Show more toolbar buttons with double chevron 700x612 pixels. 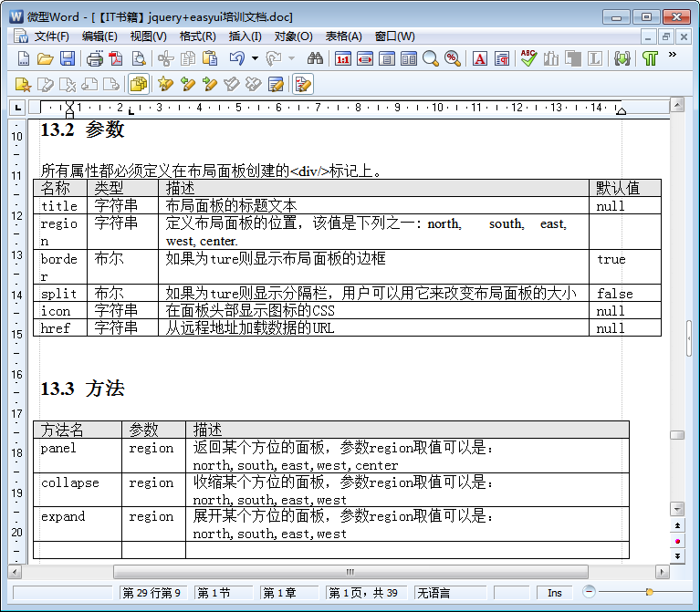tap(673, 55)
